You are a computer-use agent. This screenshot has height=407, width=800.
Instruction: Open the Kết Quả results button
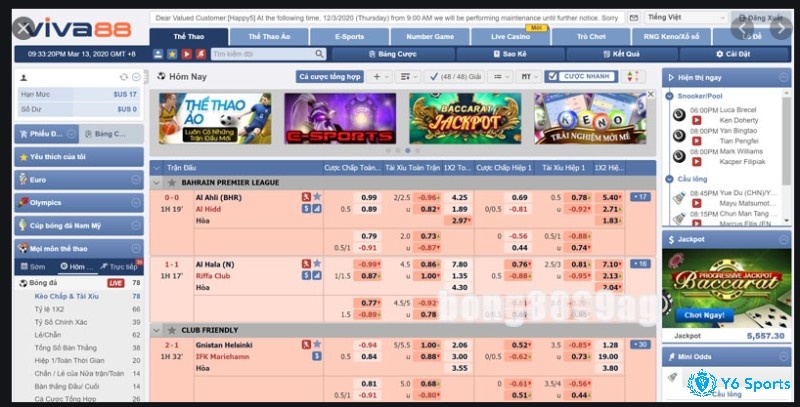point(621,54)
